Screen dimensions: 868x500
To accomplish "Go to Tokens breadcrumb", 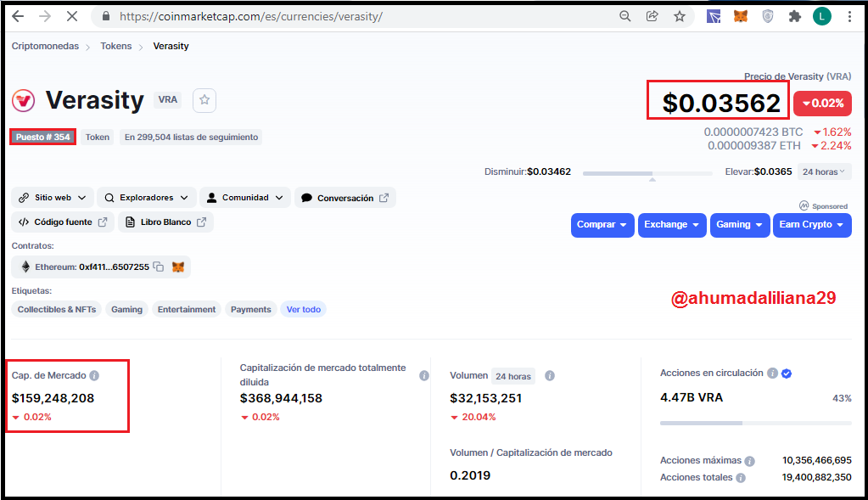I will (x=115, y=46).
